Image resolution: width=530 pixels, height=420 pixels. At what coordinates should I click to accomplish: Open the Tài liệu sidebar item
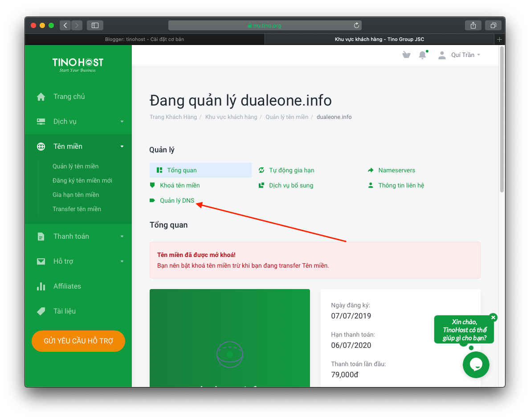[65, 311]
